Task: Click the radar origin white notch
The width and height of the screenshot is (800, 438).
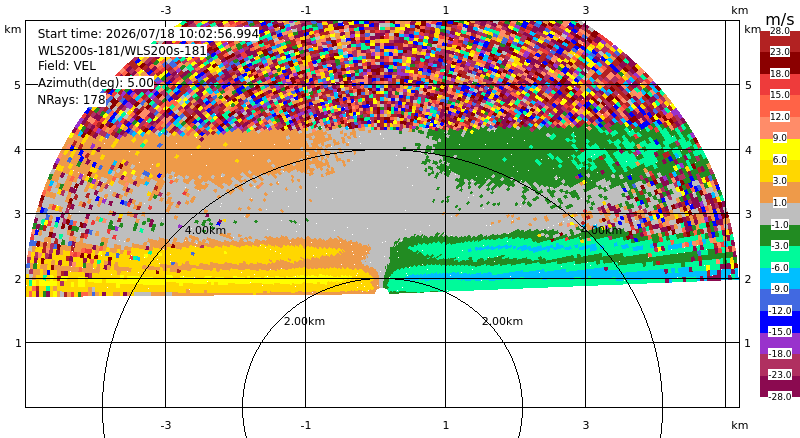Action: click(x=382, y=291)
